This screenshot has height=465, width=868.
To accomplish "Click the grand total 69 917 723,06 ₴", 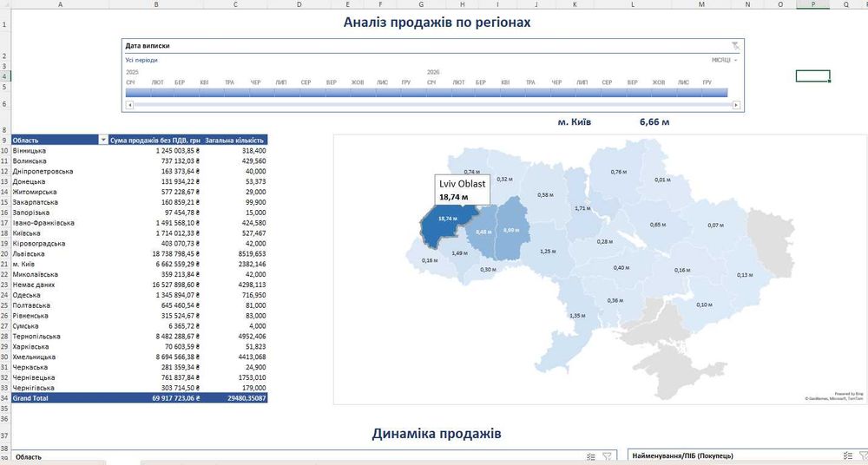I will click(x=175, y=398).
